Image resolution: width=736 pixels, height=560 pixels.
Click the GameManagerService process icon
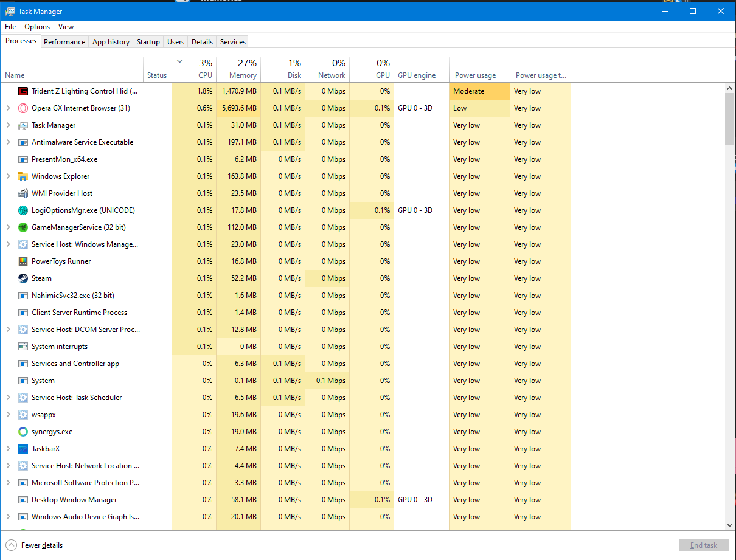tap(23, 227)
